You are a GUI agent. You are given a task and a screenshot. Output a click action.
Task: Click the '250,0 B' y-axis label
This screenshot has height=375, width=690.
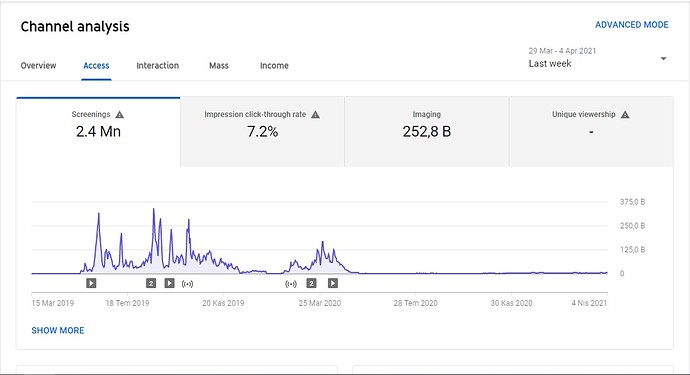tap(632, 226)
